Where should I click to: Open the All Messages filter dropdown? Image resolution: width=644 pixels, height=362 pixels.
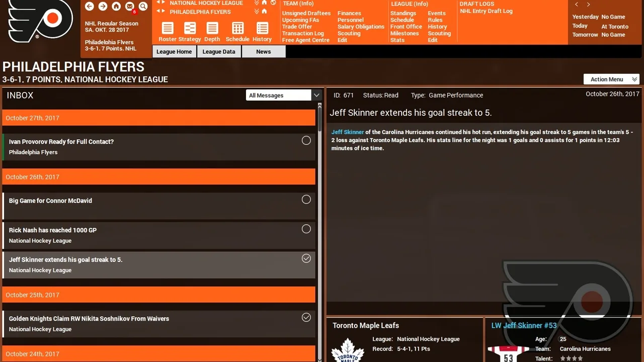coord(283,95)
